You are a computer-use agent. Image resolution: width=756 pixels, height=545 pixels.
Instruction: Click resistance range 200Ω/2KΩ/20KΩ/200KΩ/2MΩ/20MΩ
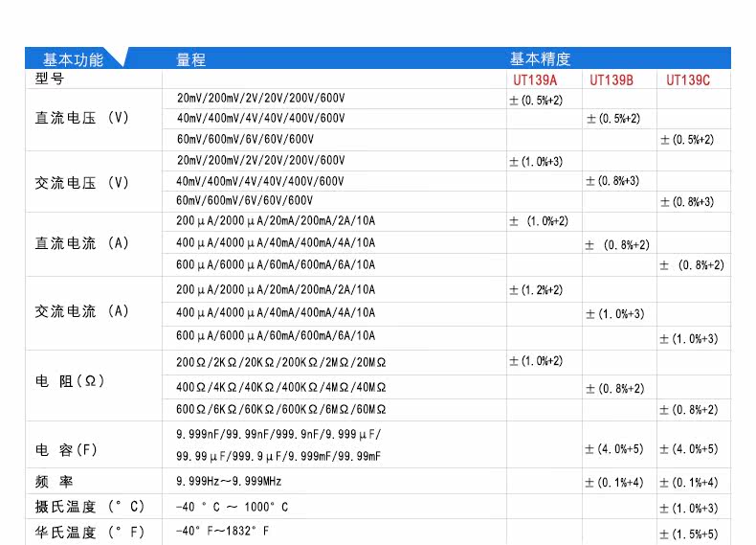tap(280, 362)
